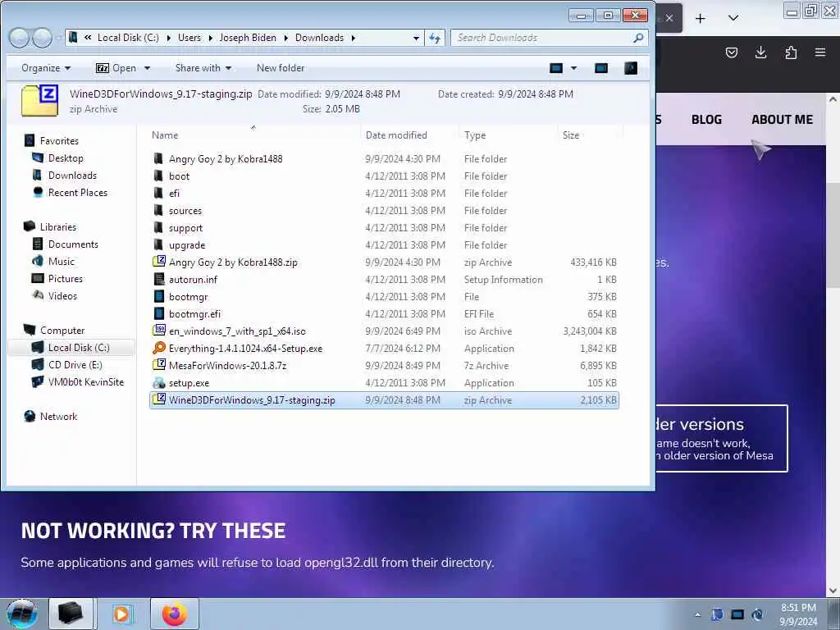Sort files by the Name column header

(253, 135)
